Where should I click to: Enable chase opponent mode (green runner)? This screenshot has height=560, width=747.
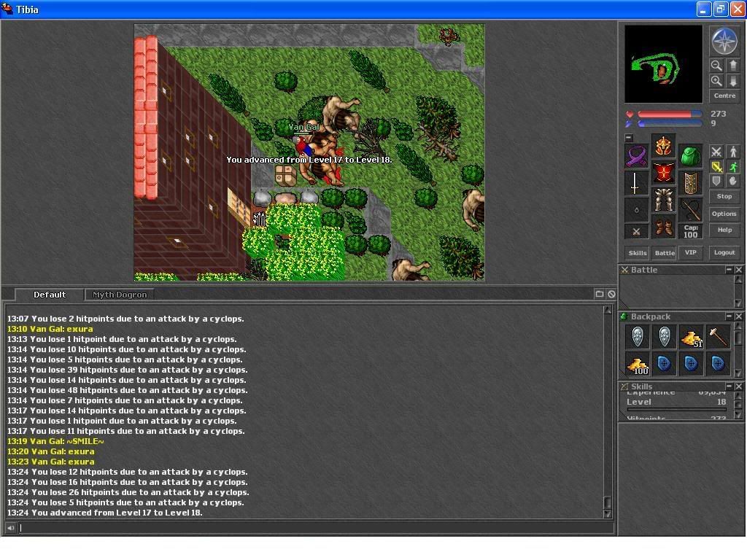coord(732,167)
